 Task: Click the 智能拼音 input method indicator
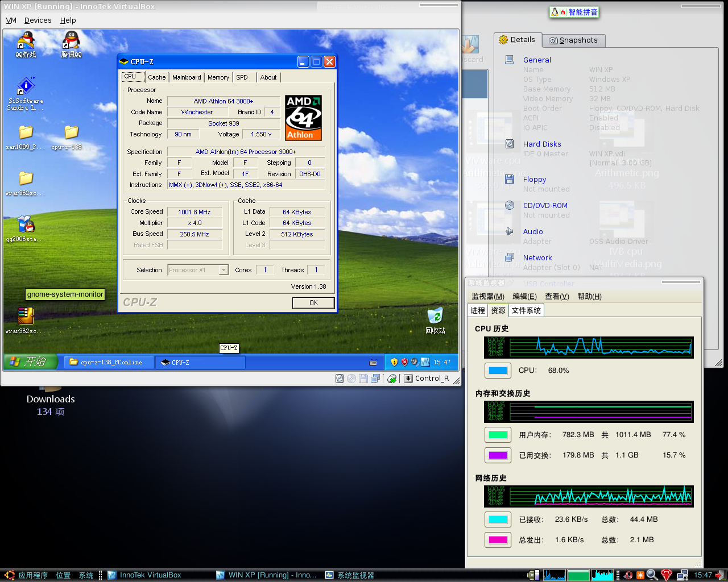574,12
